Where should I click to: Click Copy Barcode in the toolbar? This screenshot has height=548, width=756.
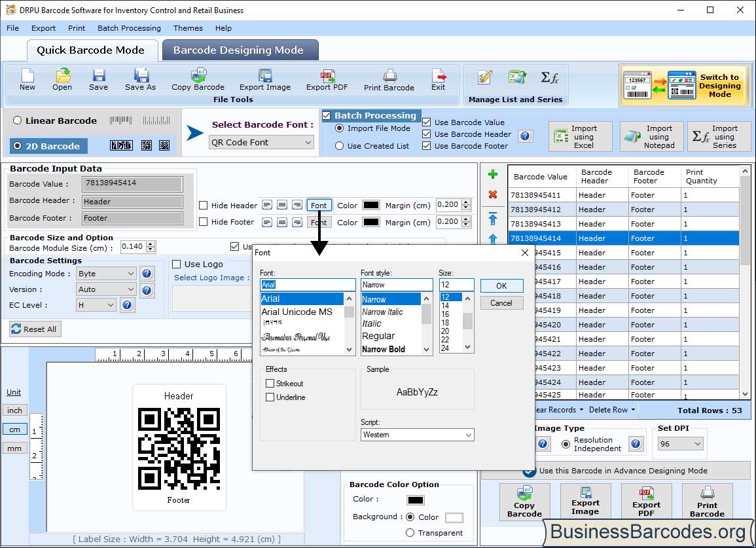[x=198, y=80]
